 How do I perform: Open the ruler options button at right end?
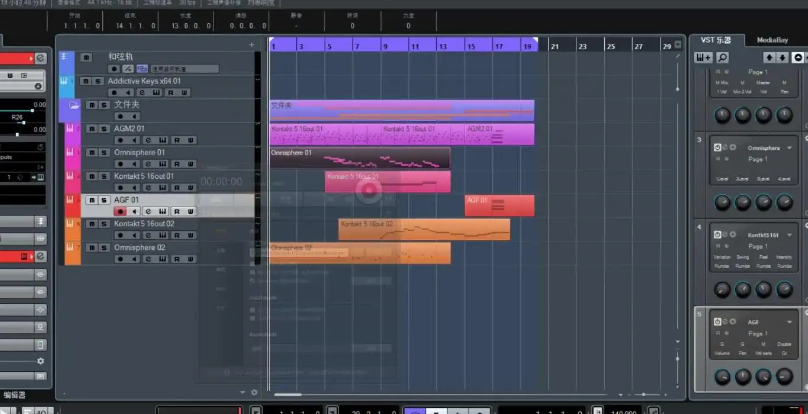[678, 45]
